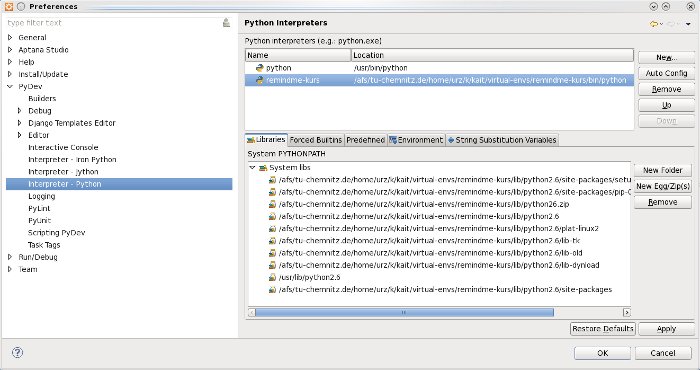This screenshot has height=370, width=700.
Task: Click the filter text input field
Action: [x=114, y=23]
